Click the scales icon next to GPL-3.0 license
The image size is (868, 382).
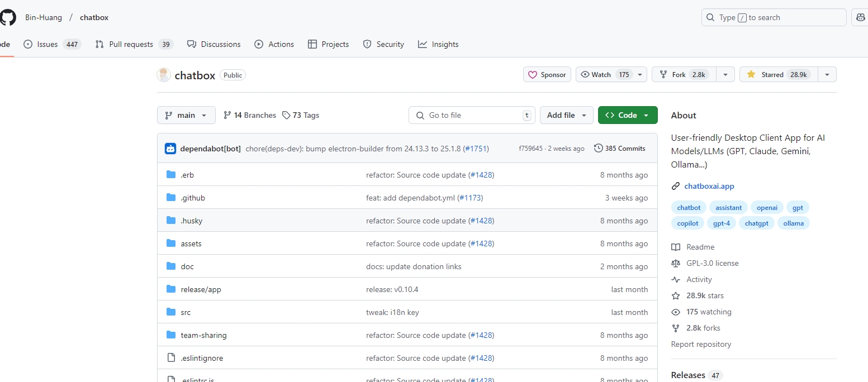[676, 263]
